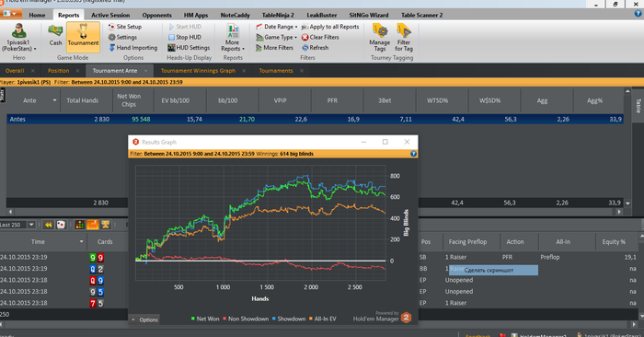This screenshot has width=644, height=337.
Task: Click the report vertical scrollbar up arrow
Action: point(627,91)
